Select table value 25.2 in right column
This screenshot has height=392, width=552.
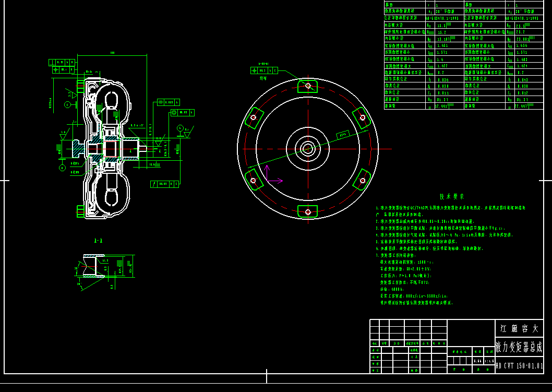point(520,32)
